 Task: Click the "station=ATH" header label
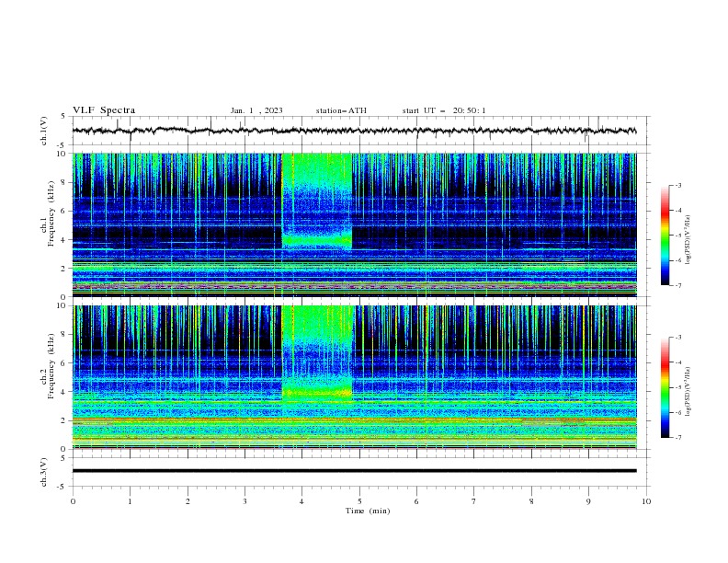[341, 110]
